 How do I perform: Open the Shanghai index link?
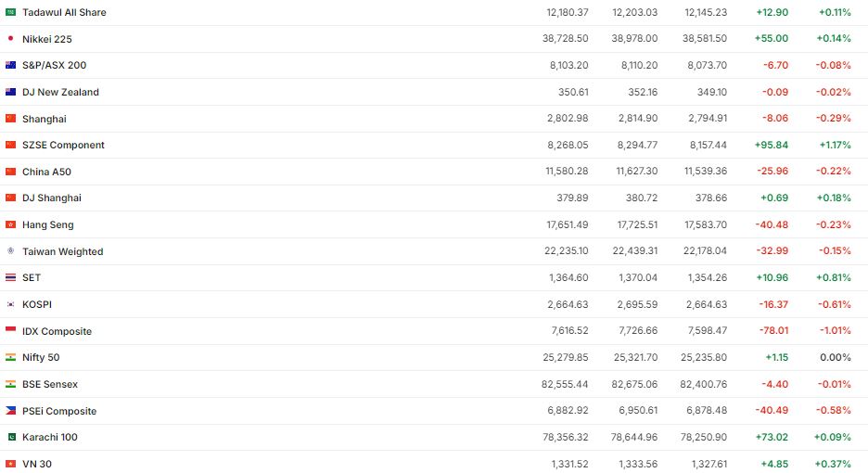(x=45, y=119)
